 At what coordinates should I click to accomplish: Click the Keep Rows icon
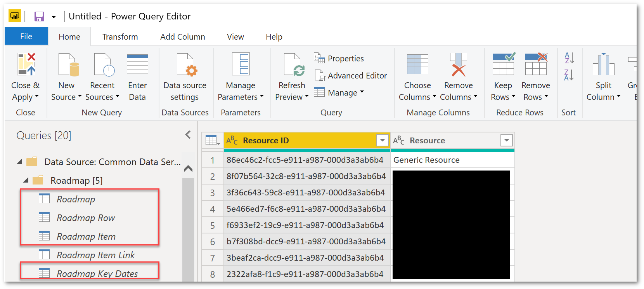tap(504, 64)
